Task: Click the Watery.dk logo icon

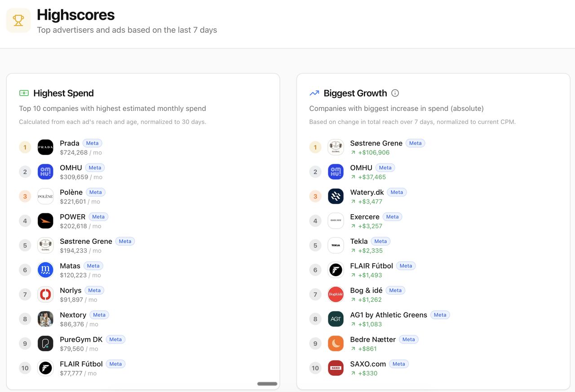Action: pos(336,196)
